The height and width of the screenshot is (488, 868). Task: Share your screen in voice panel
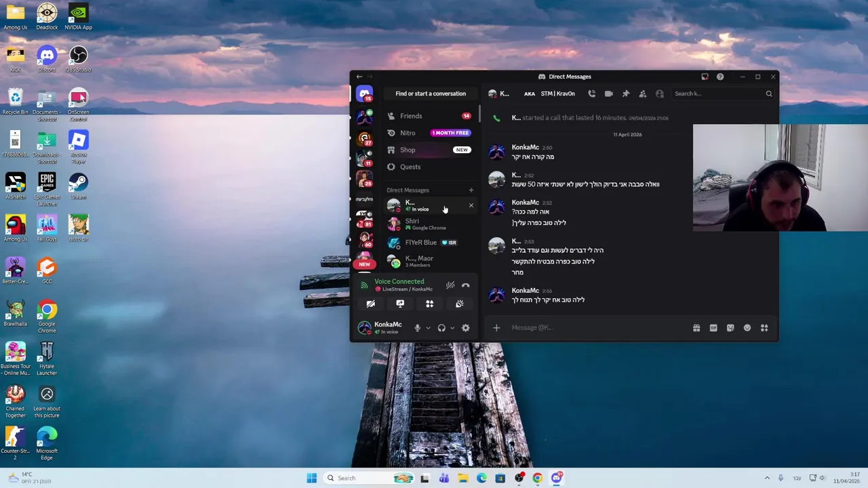400,304
